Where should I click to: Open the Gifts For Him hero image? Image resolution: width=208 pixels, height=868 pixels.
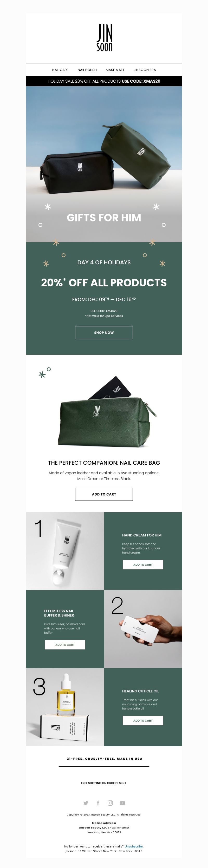tap(104, 165)
